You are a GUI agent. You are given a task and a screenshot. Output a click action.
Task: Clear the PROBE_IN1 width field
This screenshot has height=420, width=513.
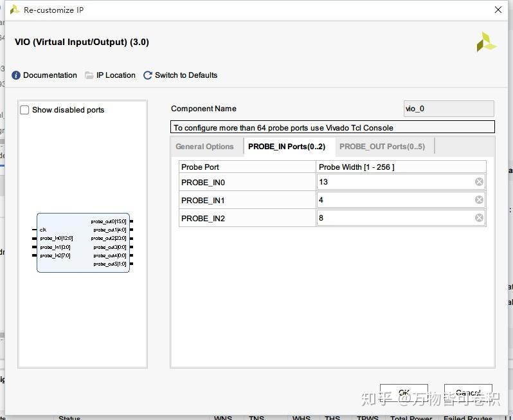[x=479, y=199]
